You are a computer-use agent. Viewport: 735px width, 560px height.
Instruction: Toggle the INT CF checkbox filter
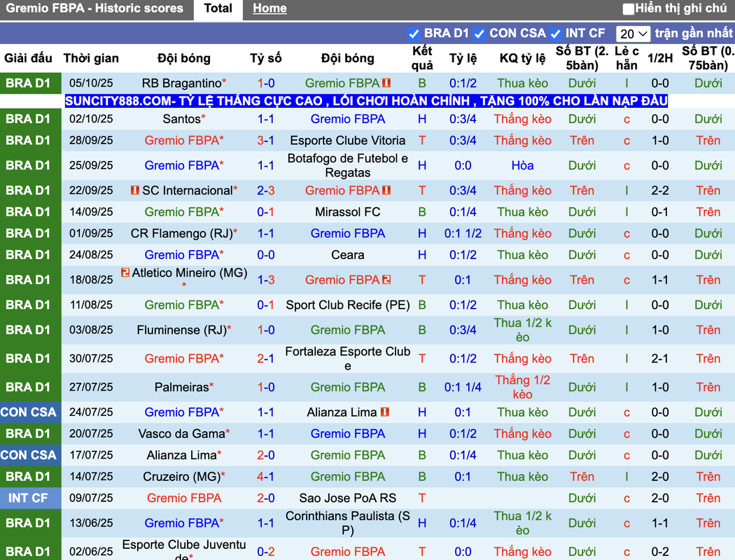tap(556, 34)
